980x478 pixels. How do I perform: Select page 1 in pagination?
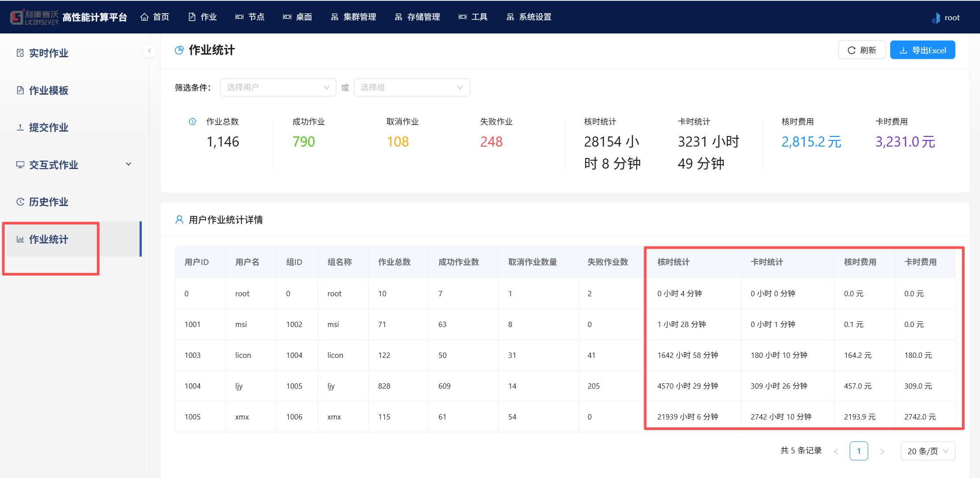tap(858, 451)
